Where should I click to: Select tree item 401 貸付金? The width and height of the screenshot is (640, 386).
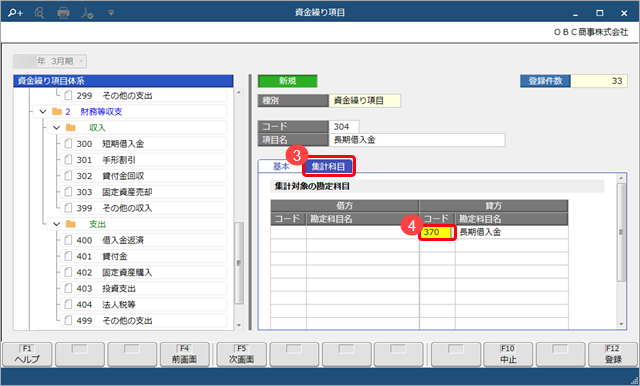pos(144,256)
